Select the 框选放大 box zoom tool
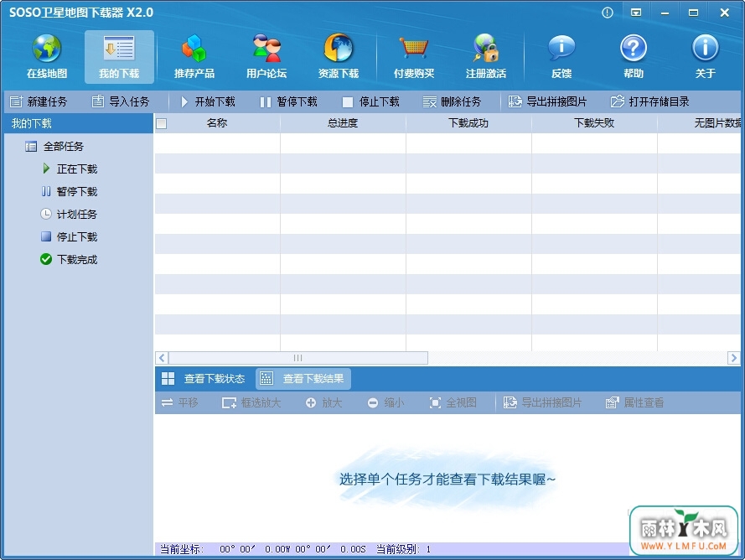The width and height of the screenshot is (745, 560). tap(251, 402)
